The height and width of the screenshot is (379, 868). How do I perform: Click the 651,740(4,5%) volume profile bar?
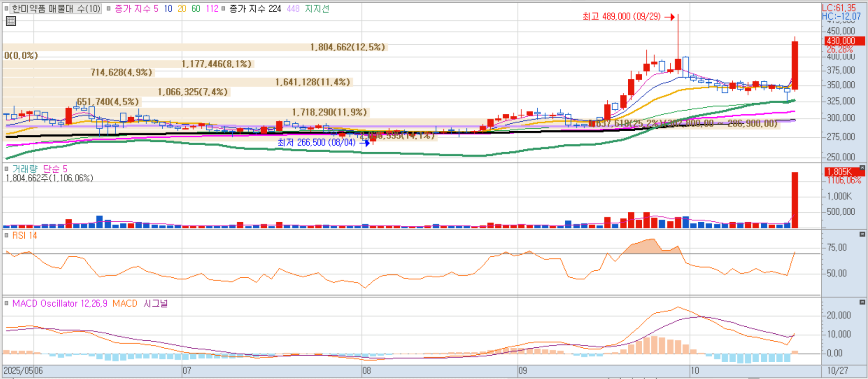point(72,102)
